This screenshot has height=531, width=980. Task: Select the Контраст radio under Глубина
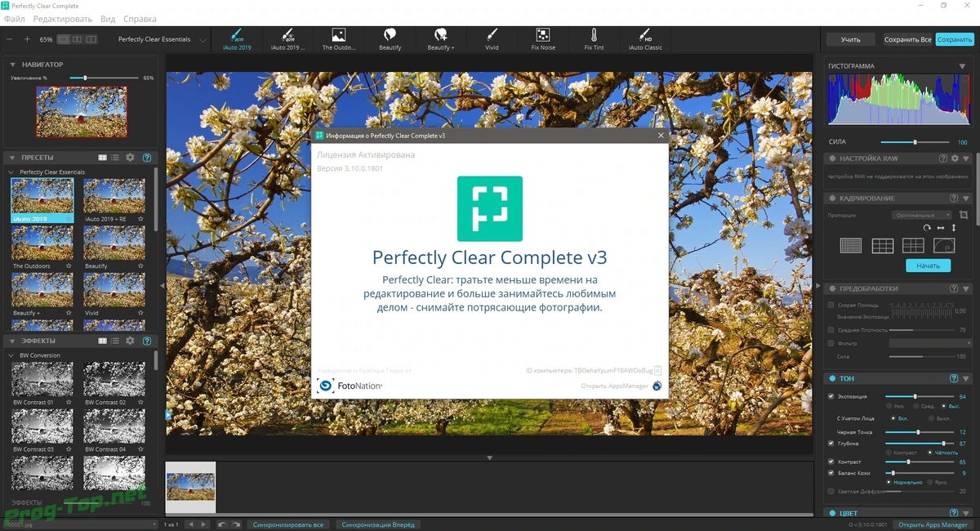pos(889,453)
